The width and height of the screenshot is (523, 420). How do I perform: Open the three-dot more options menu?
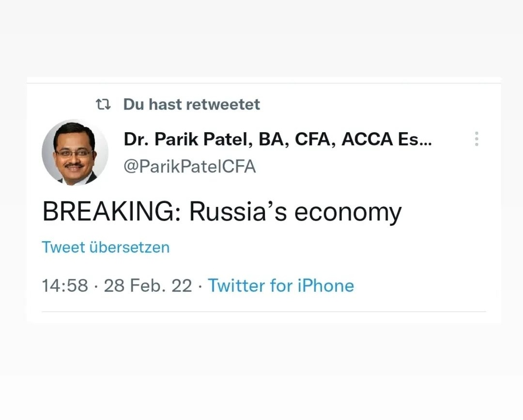click(x=477, y=139)
